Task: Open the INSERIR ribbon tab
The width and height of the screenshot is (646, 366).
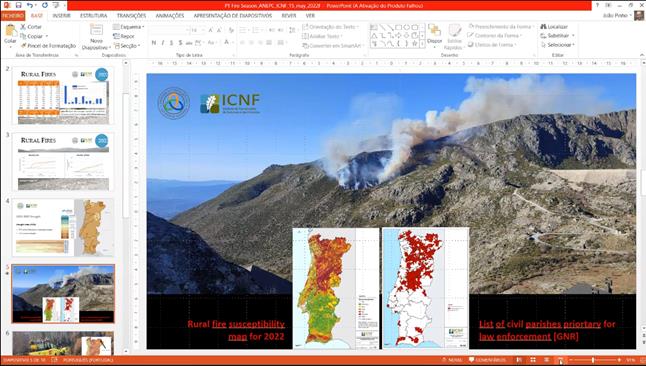Action: click(61, 15)
